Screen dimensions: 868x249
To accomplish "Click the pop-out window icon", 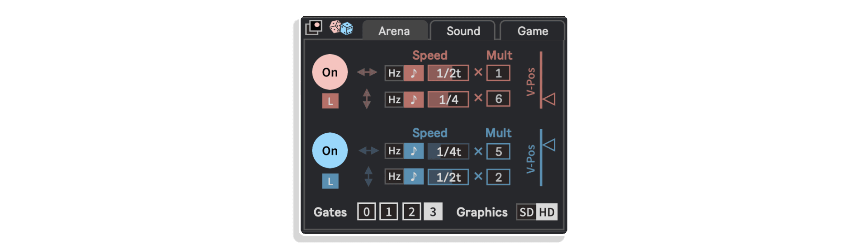I will tap(314, 28).
